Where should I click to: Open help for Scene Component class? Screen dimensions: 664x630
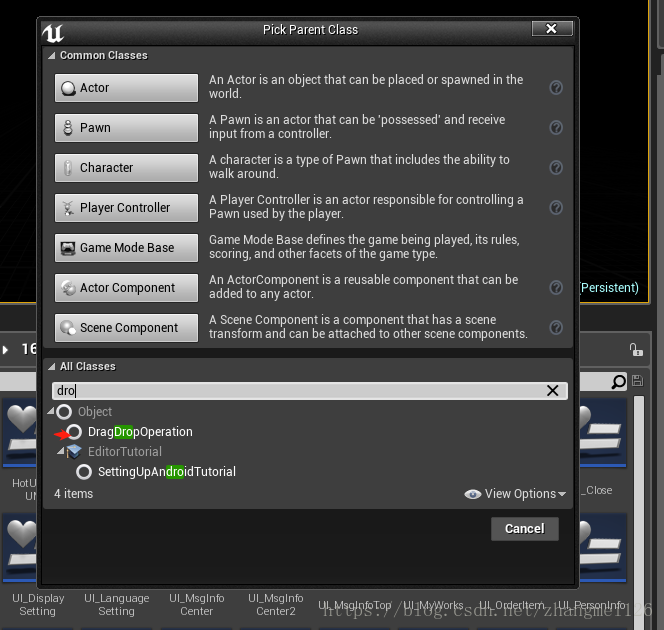coord(556,328)
